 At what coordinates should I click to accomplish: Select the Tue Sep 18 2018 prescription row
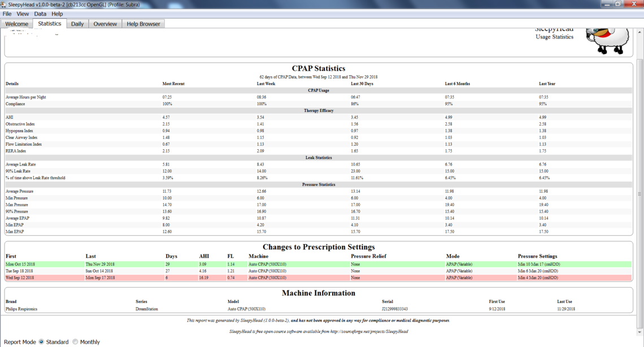point(318,271)
